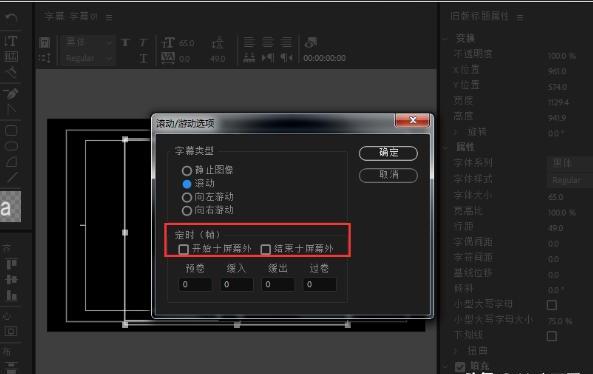Image resolution: width=593 pixels, height=374 pixels.
Task: Select the 滚动 radio button
Action: pyautogui.click(x=186, y=184)
